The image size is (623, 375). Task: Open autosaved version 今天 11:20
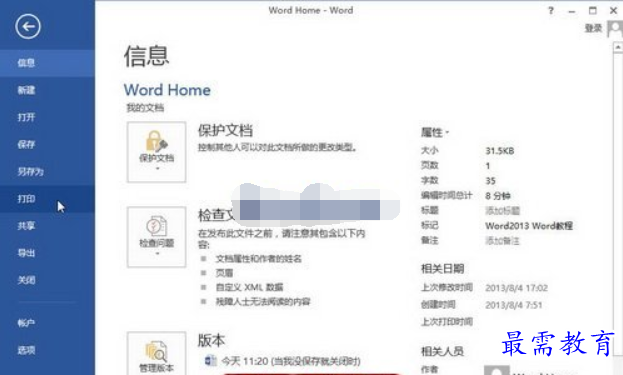282,361
